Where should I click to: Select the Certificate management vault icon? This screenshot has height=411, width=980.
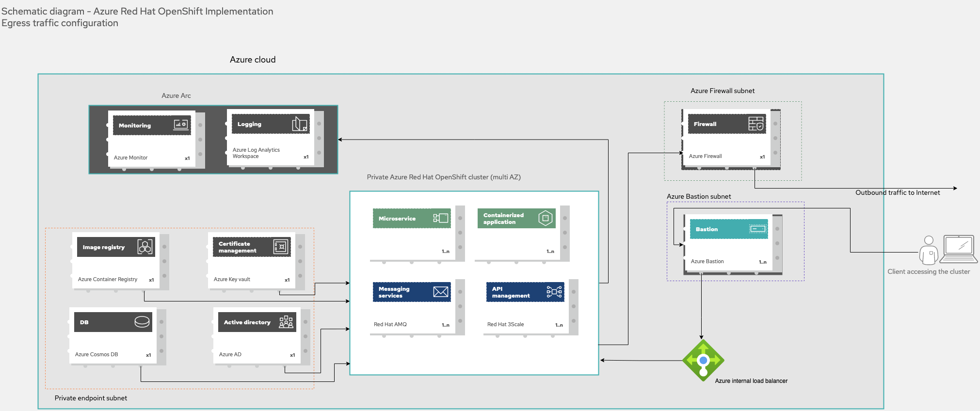click(281, 247)
